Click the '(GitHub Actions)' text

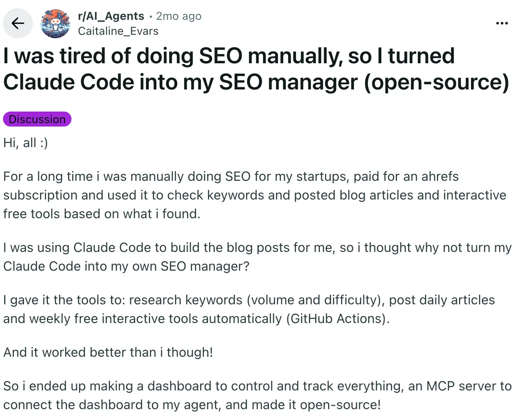(338, 319)
